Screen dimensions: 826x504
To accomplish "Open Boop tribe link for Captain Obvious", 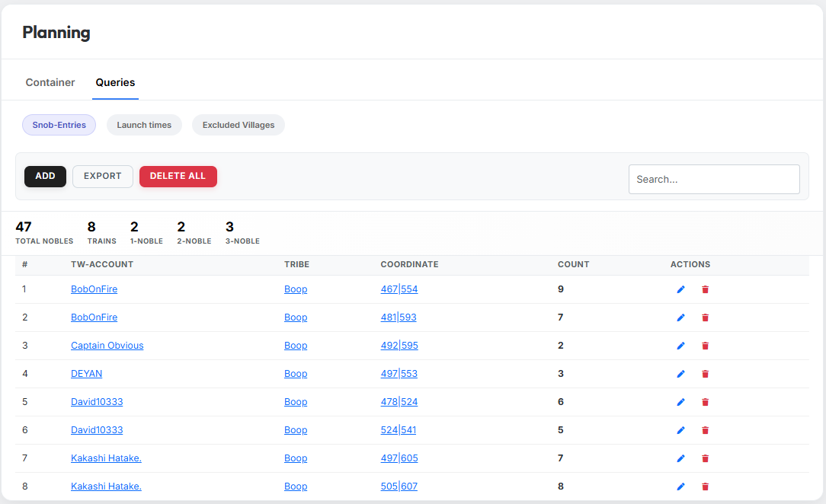I will 296,346.
